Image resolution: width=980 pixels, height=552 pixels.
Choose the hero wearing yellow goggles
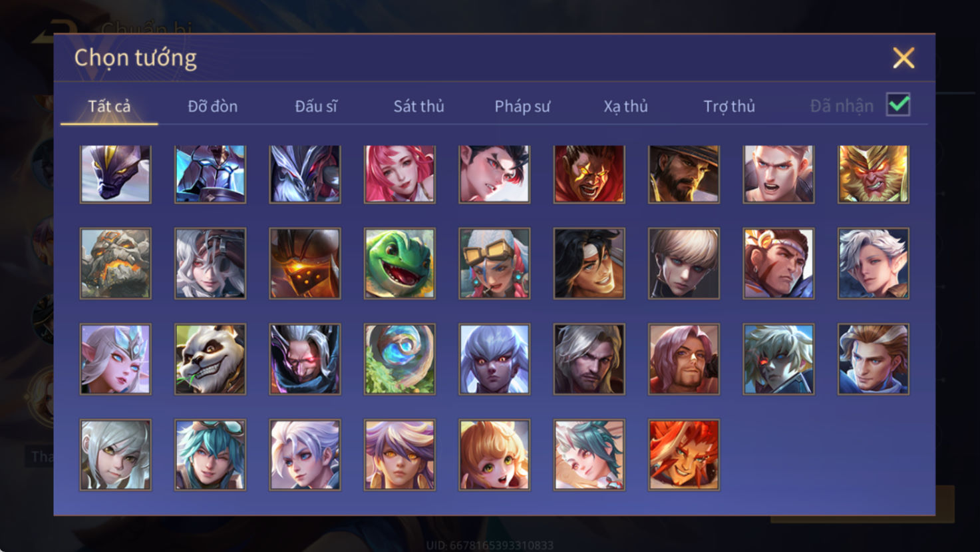click(x=494, y=264)
